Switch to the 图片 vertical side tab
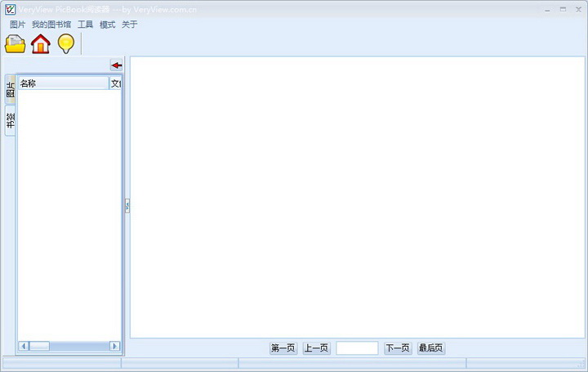The height and width of the screenshot is (372, 588). tap(10, 89)
